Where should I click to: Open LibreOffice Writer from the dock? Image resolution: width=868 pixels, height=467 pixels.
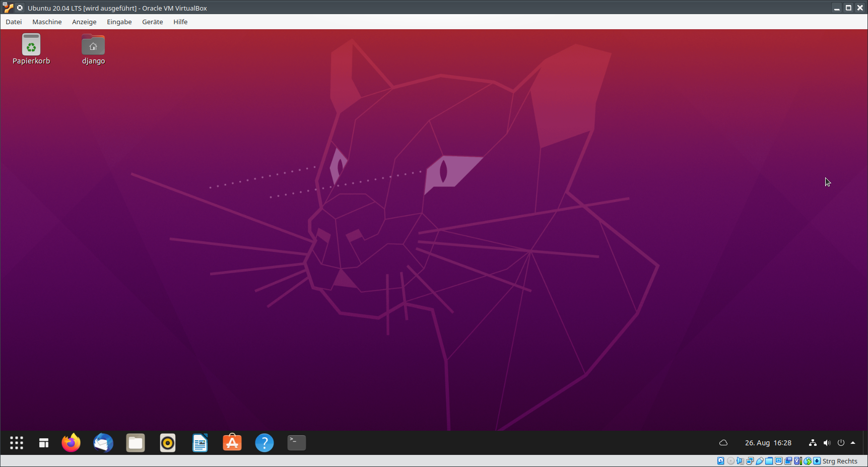(200, 443)
